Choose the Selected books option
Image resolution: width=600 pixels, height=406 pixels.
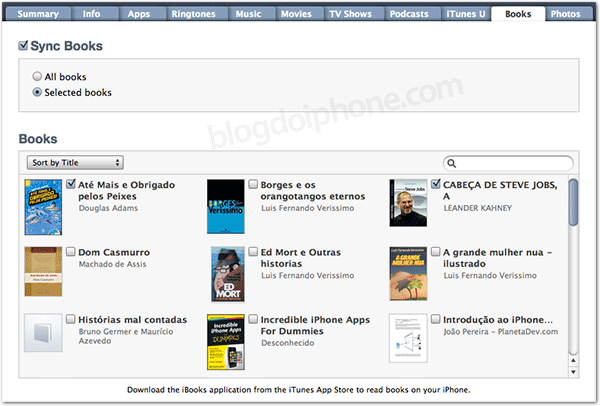[37, 92]
